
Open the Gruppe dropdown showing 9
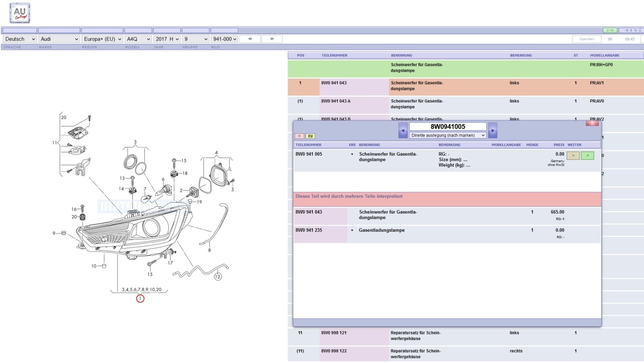(x=196, y=39)
